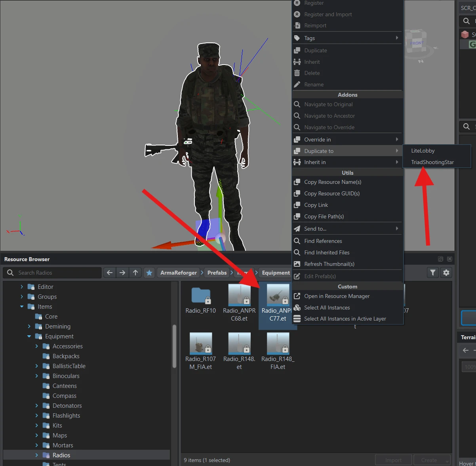Open the filter funnel icon
Viewport: 476px width, 466px height.
432,273
